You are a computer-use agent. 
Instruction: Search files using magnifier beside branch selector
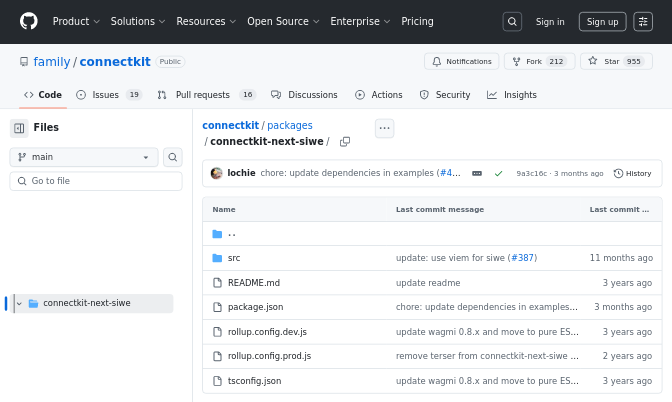(173, 157)
